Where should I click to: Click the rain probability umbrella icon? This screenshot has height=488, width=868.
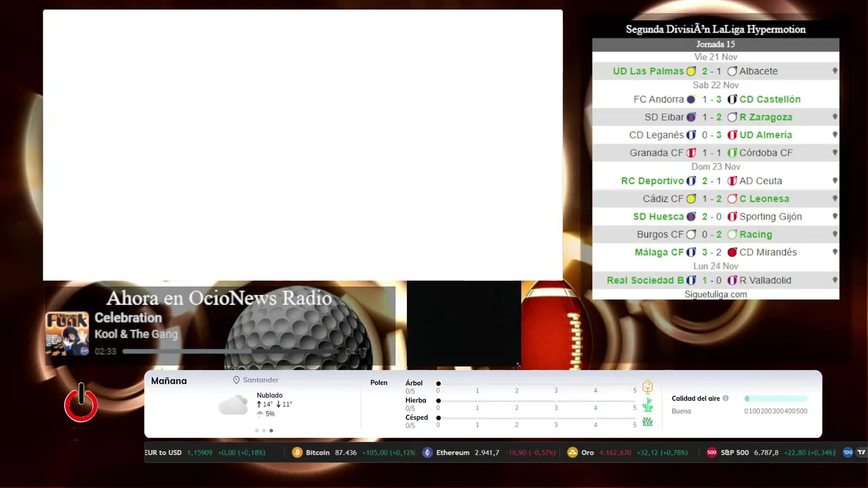pyautogui.click(x=260, y=414)
